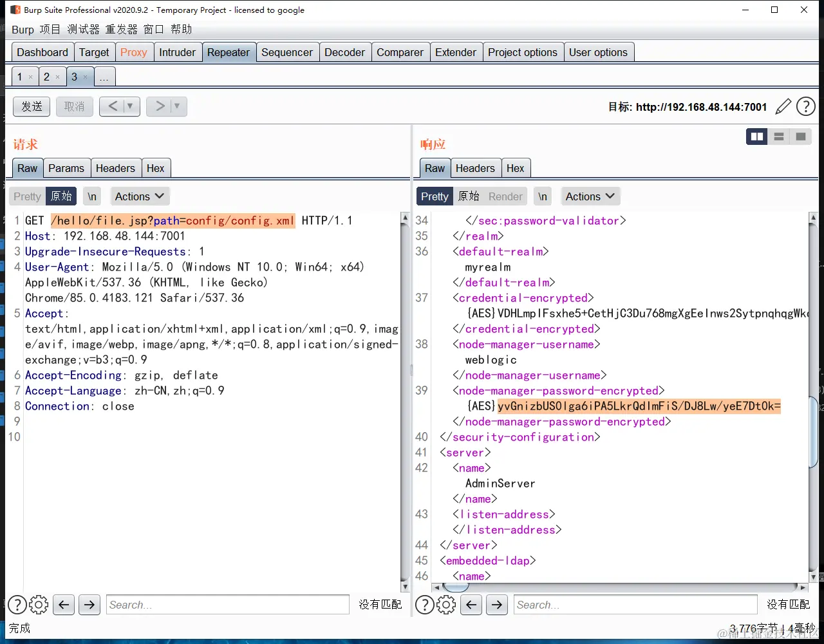Open the back history dropdown arrow
The height and width of the screenshot is (644, 824).
(130, 106)
